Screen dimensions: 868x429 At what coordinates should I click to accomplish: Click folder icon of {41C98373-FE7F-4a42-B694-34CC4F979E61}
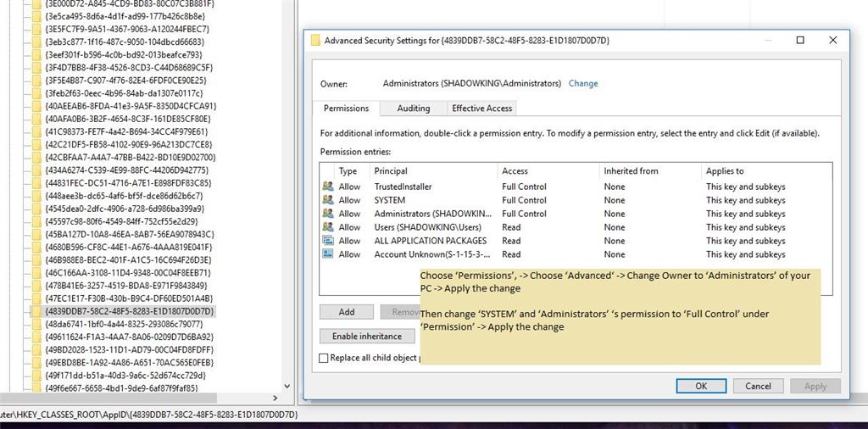click(x=37, y=131)
